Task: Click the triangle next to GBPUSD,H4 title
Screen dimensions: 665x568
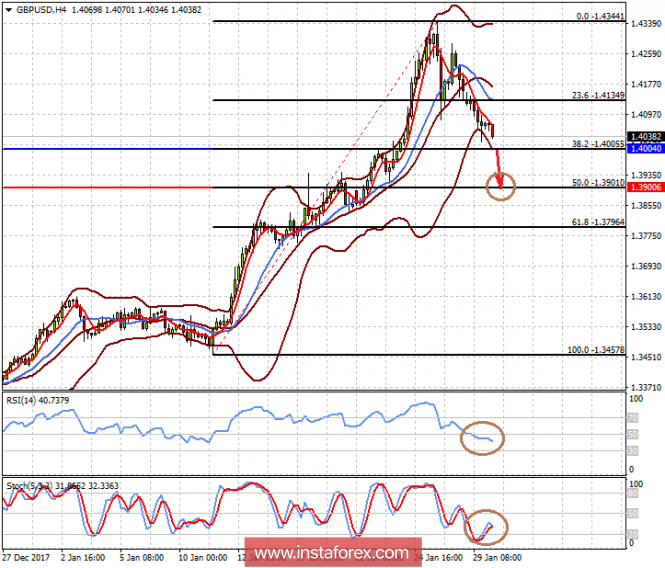Action: (8, 10)
